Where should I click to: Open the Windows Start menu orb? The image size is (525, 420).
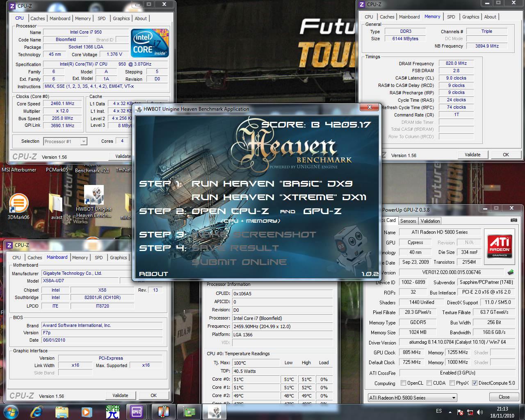click(x=11, y=411)
